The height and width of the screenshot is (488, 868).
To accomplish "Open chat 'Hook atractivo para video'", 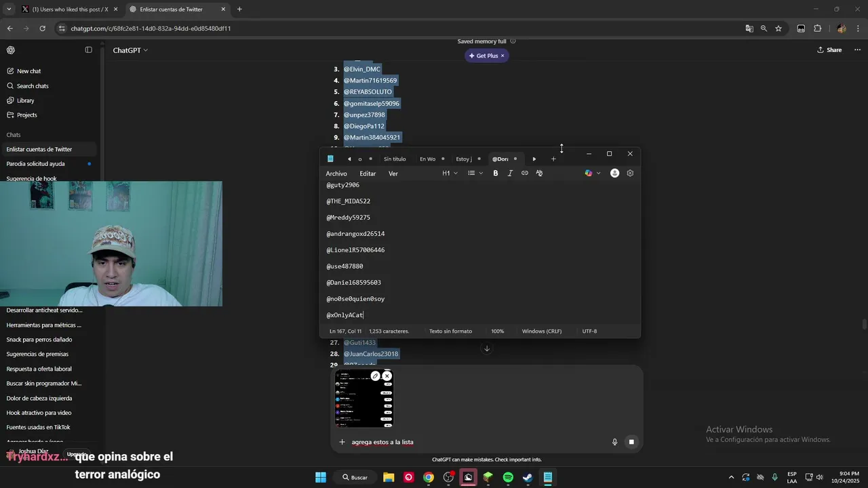I will [x=47, y=413].
